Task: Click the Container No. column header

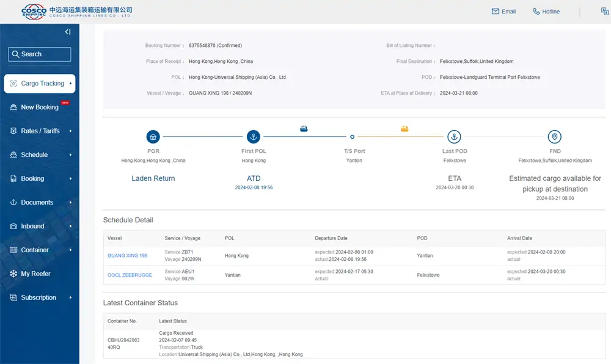Action: point(122,321)
